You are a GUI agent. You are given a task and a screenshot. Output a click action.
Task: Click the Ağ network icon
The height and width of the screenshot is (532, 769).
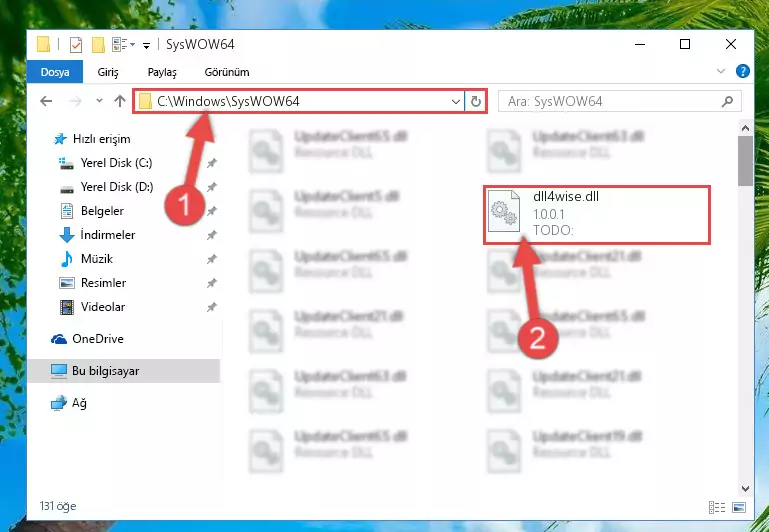pyautogui.click(x=59, y=403)
